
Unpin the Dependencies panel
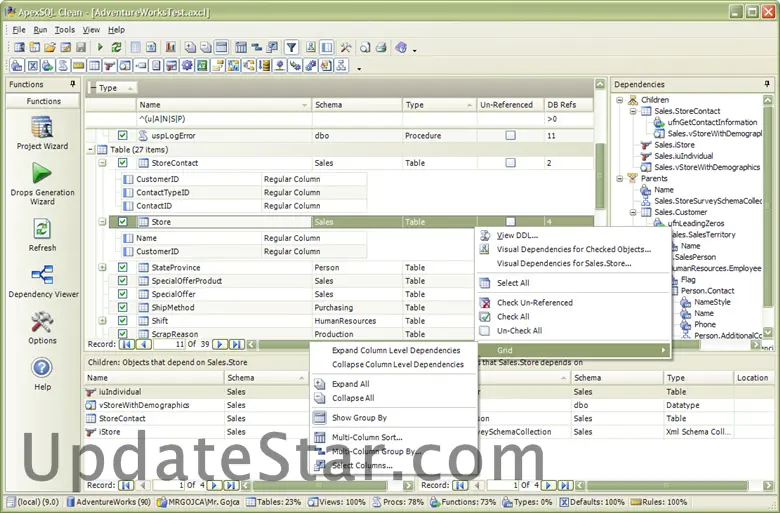click(x=767, y=84)
